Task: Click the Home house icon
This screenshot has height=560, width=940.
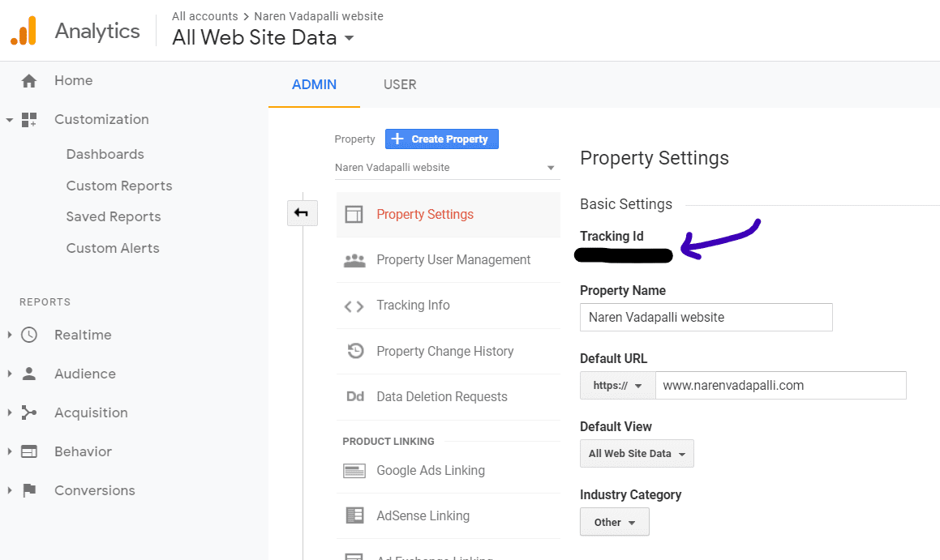Action: (28, 81)
